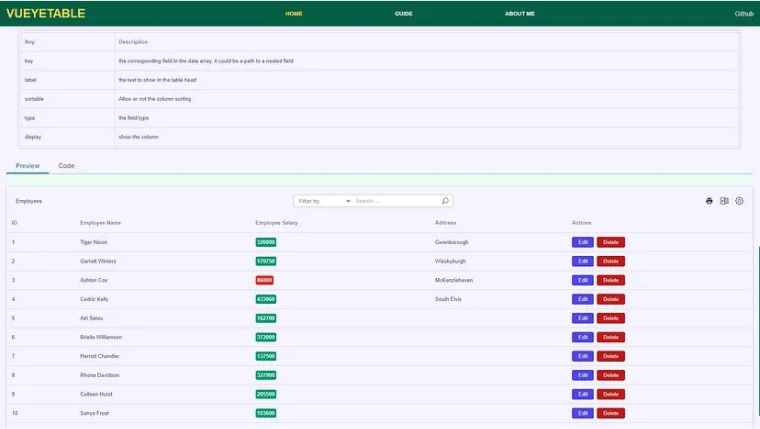Delete Colleen Hurst's row
The width and height of the screenshot is (760, 429).
click(611, 394)
